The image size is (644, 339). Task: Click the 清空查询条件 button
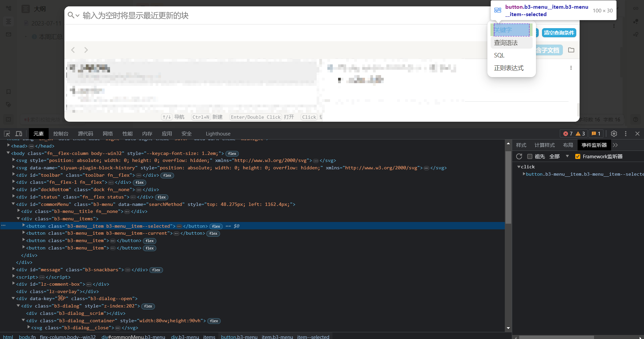coord(558,33)
